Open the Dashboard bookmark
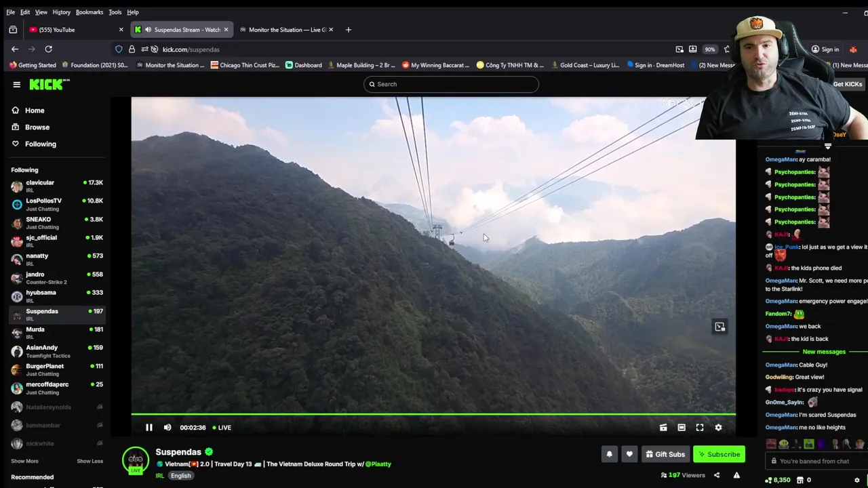The height and width of the screenshot is (488, 868). point(304,65)
